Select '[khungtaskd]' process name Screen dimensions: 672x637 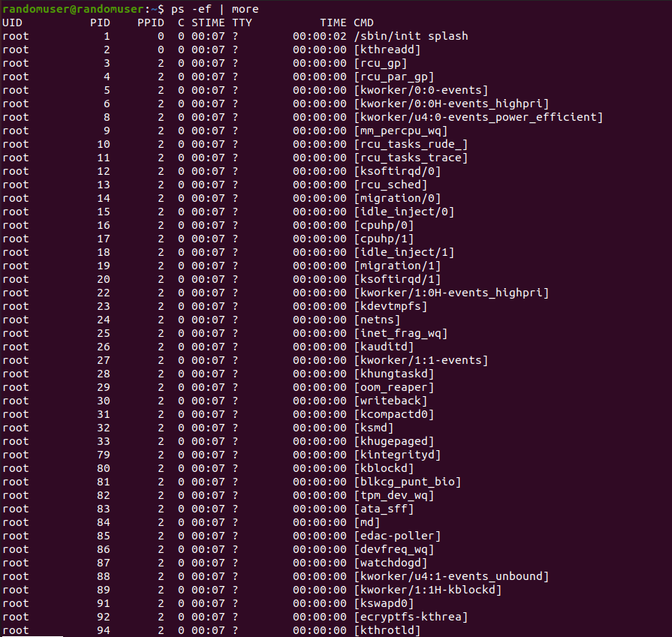pos(394,374)
